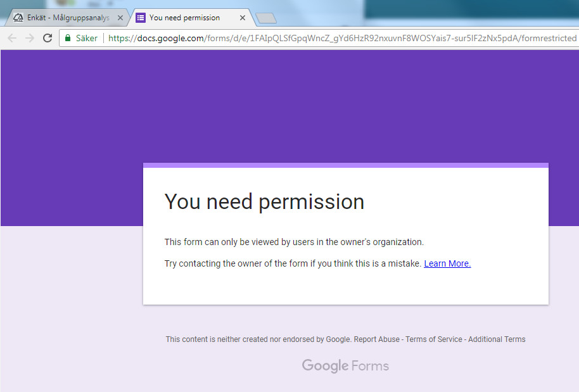The height and width of the screenshot is (392, 579).
Task: Click the green padlock security icon
Action: 68,38
